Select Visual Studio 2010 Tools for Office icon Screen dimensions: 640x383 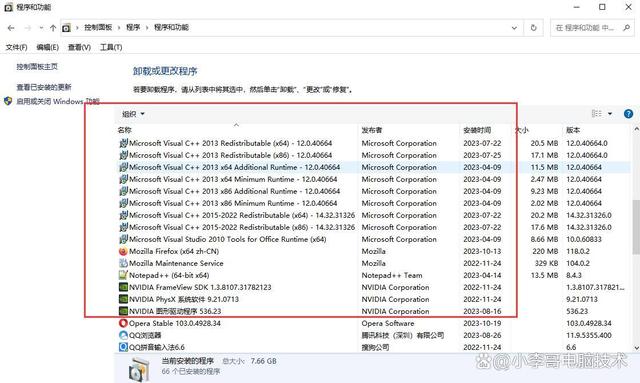point(123,239)
